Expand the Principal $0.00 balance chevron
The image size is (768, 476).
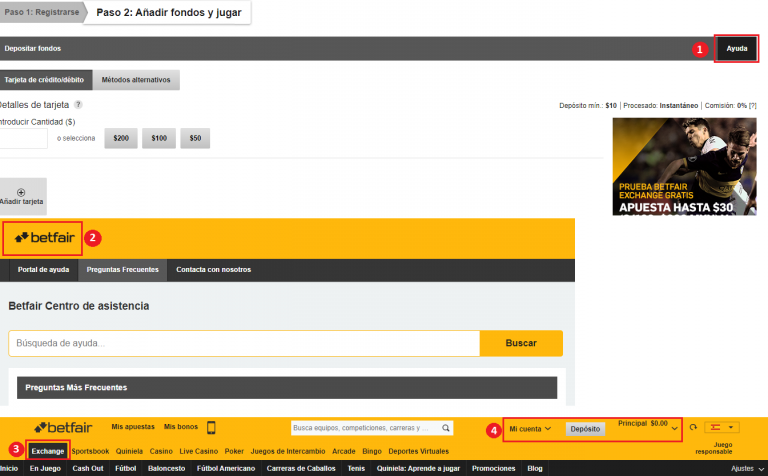point(674,429)
